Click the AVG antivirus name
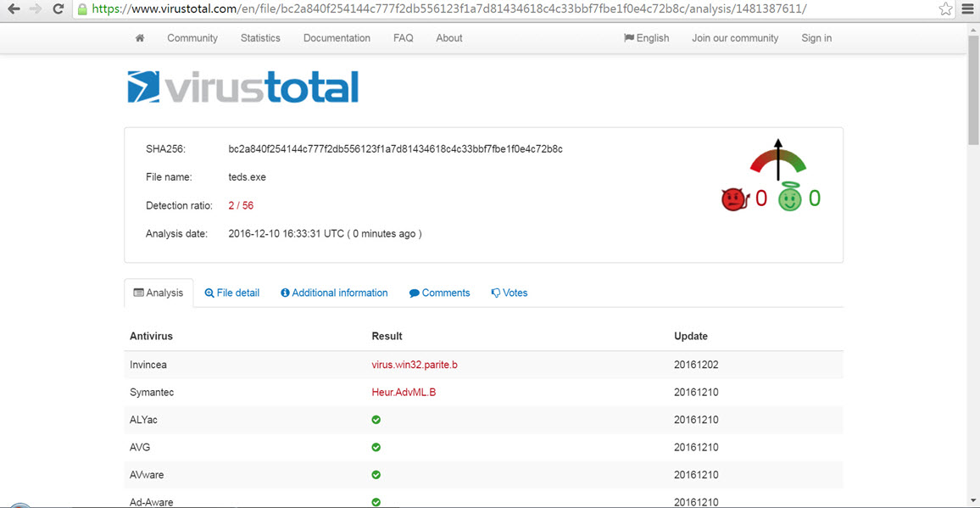 [x=140, y=447]
